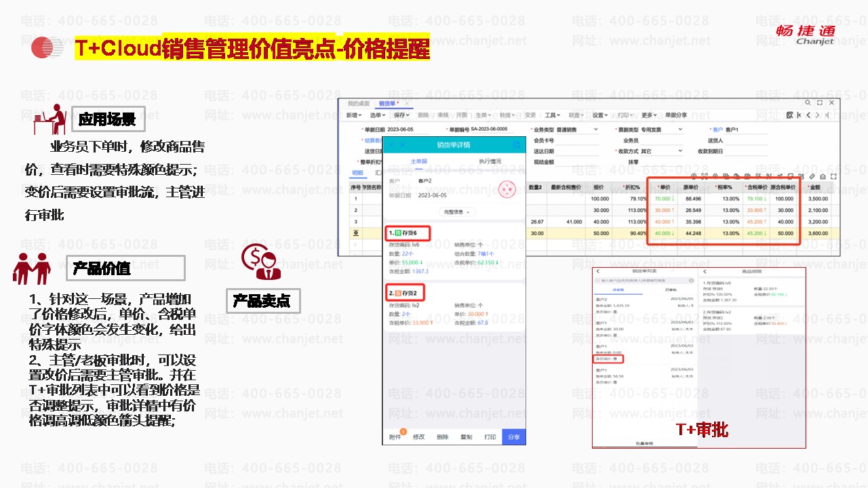The image size is (868, 488).
Task: Jump to the last record icon
Action: coord(827,115)
